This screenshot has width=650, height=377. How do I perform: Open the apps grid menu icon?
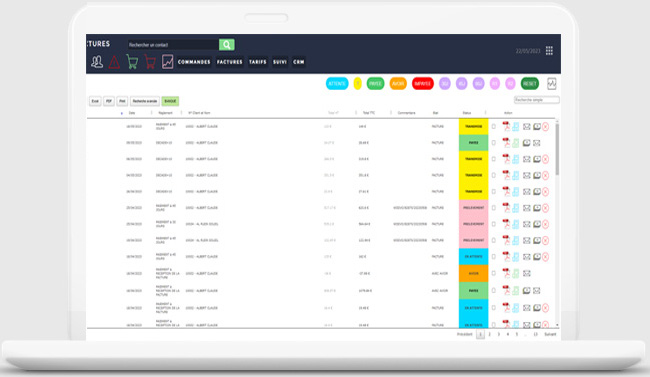coord(549,51)
